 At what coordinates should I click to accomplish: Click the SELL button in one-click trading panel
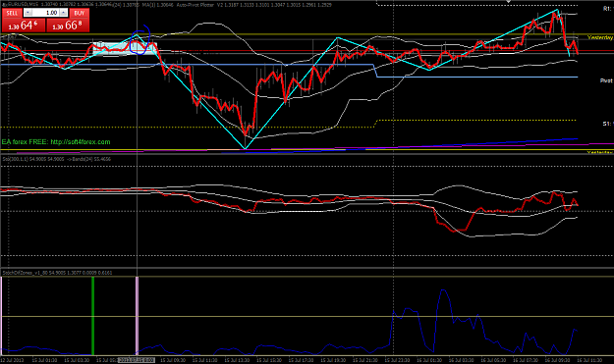[12, 13]
